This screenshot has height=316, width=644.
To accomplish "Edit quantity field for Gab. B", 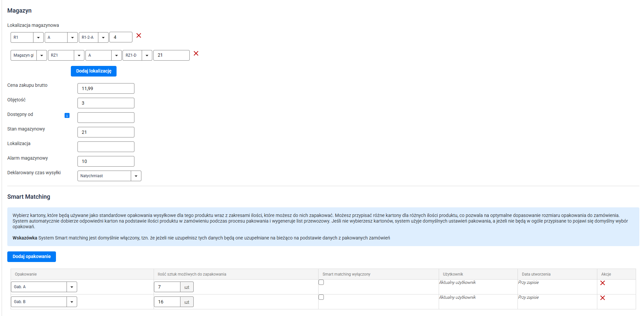I will tap(167, 302).
